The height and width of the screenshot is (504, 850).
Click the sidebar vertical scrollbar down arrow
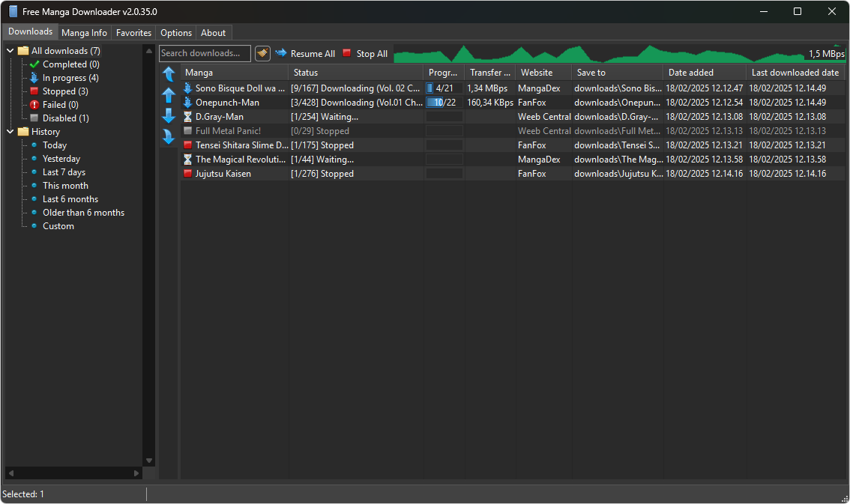(x=149, y=461)
